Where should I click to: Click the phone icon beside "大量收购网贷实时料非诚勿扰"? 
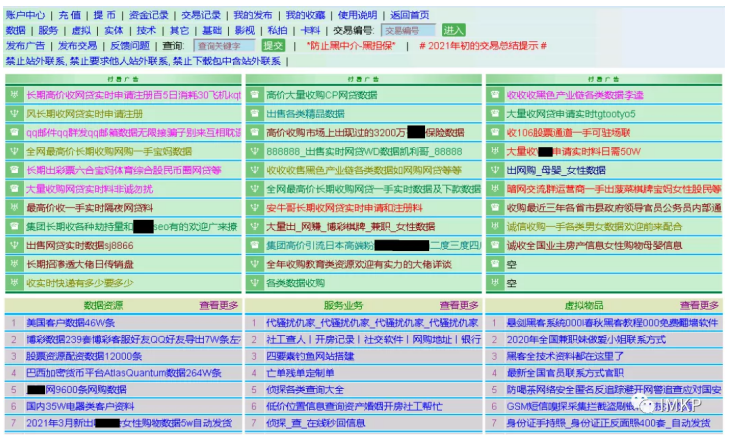tap(14, 189)
